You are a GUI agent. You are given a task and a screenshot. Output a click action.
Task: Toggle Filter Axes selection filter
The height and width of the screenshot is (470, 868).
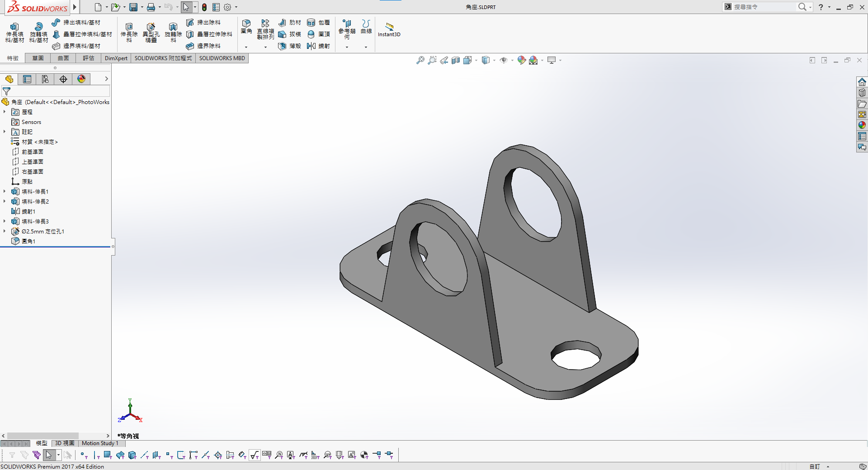point(145,455)
